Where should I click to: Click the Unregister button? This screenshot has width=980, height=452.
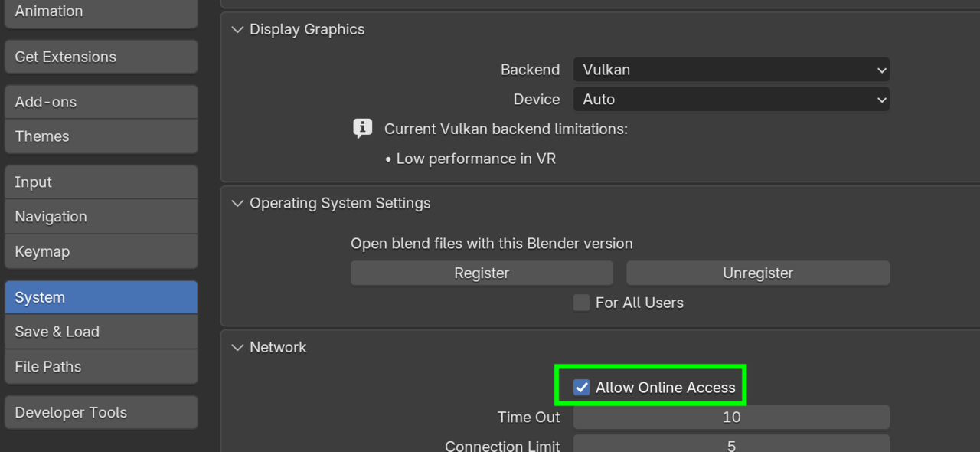(x=758, y=273)
